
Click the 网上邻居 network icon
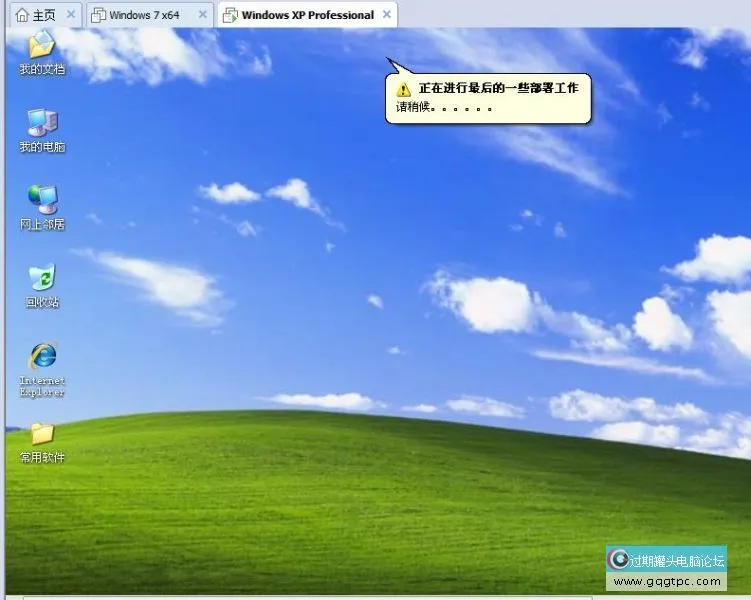pos(42,199)
